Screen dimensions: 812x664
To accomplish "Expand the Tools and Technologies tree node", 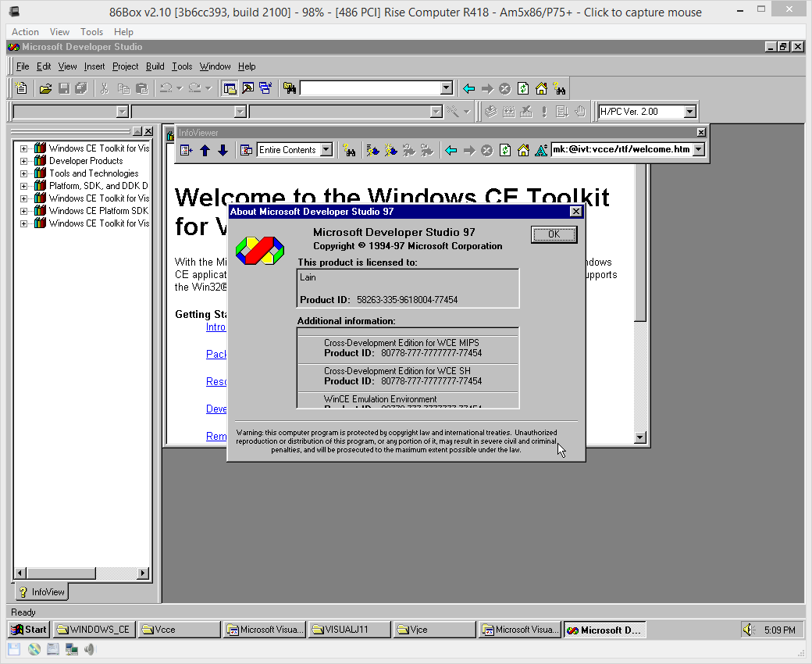I will pos(24,173).
